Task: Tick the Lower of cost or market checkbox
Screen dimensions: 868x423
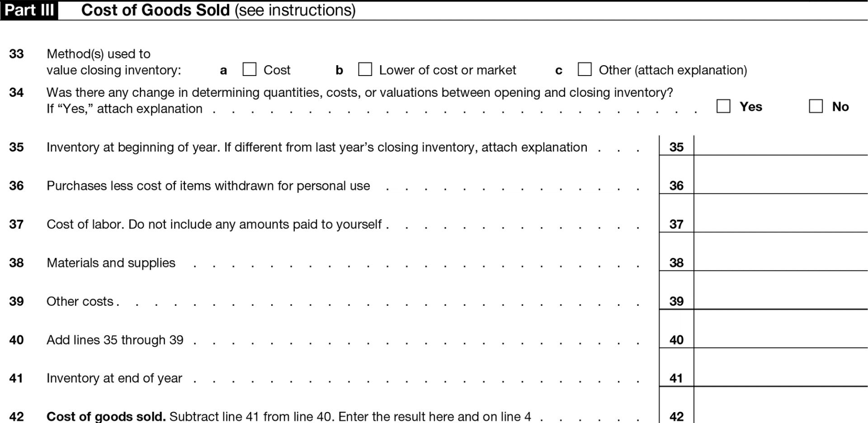Action: tap(365, 69)
